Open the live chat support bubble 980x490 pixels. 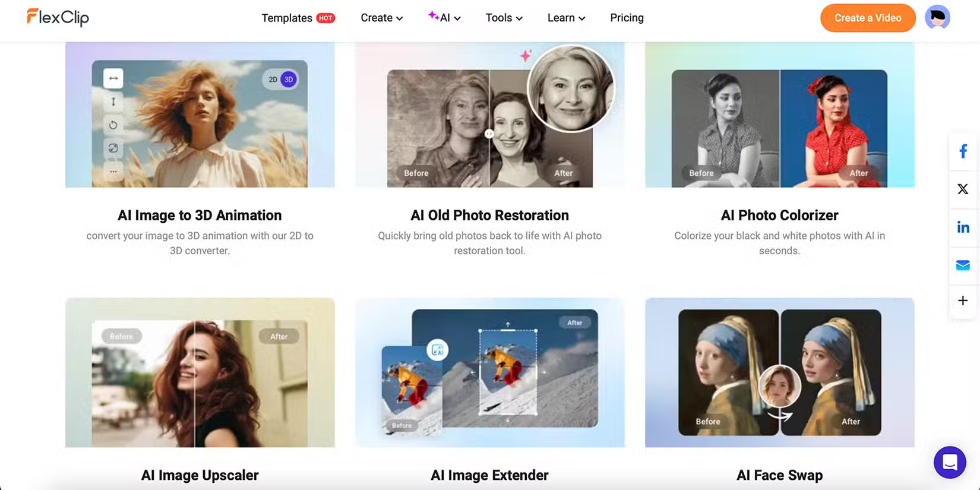[949, 461]
